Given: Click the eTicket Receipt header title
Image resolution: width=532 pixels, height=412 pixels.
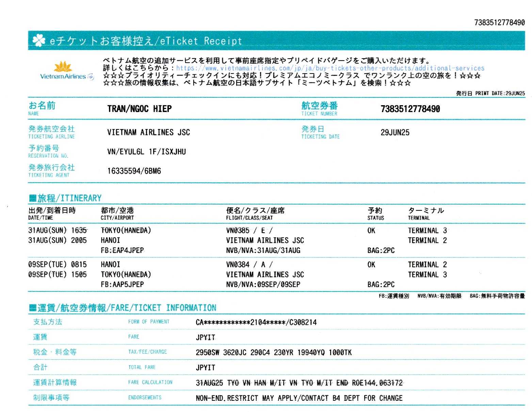Looking at the screenshot, I should 146,41.
